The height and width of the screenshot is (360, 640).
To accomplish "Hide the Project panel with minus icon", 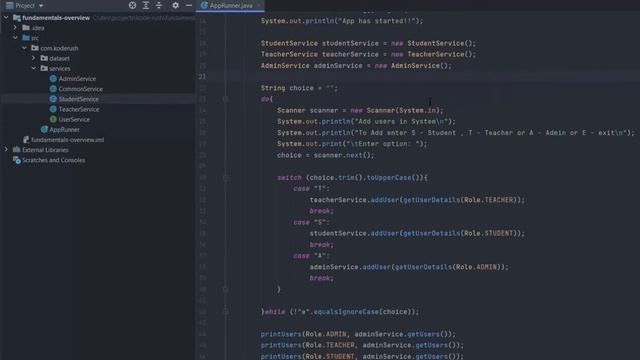I will [189, 5].
